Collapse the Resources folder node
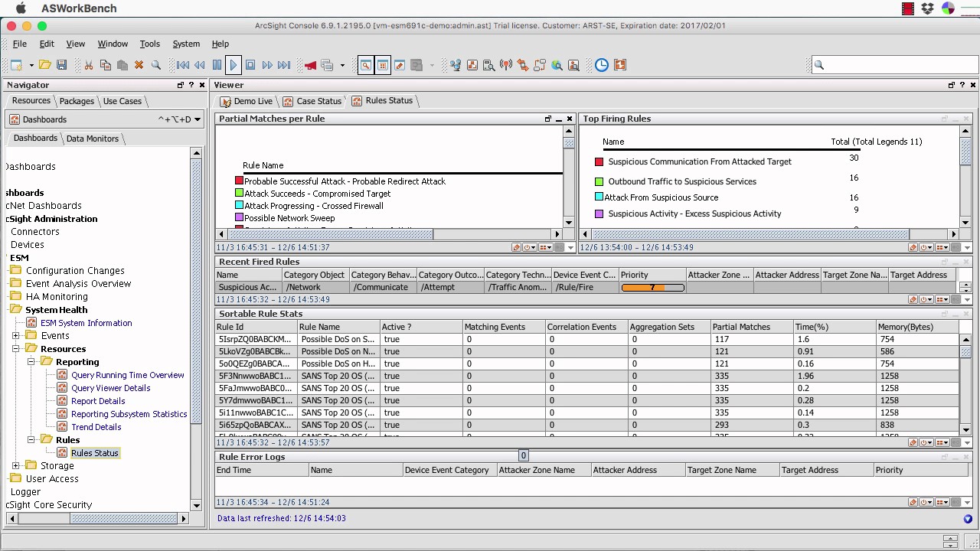The height and width of the screenshot is (551, 980). tap(16, 349)
